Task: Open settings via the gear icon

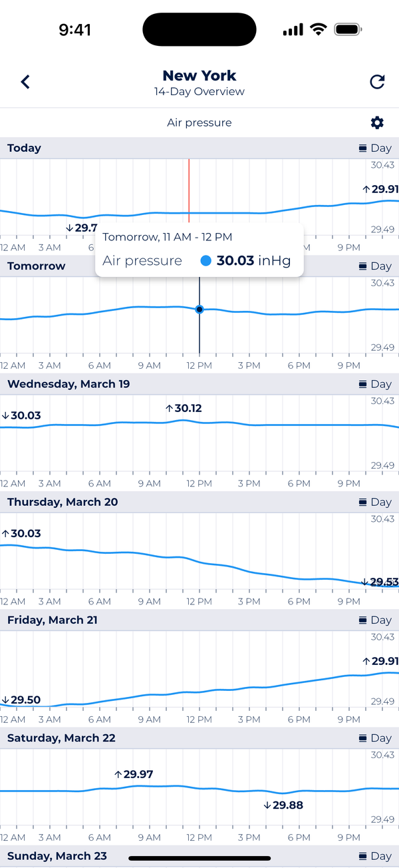Action: pos(377,122)
